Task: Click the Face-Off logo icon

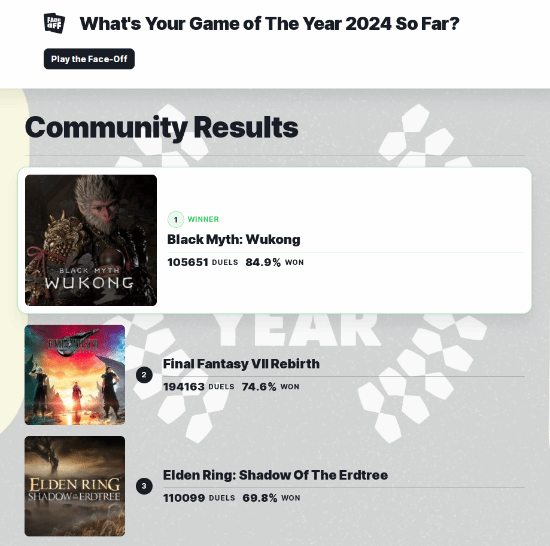Action: click(54, 23)
